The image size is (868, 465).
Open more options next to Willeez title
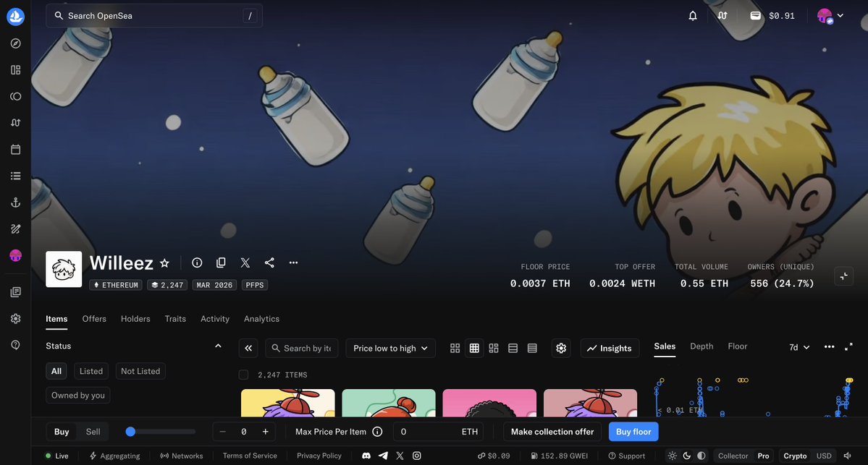[x=293, y=263]
